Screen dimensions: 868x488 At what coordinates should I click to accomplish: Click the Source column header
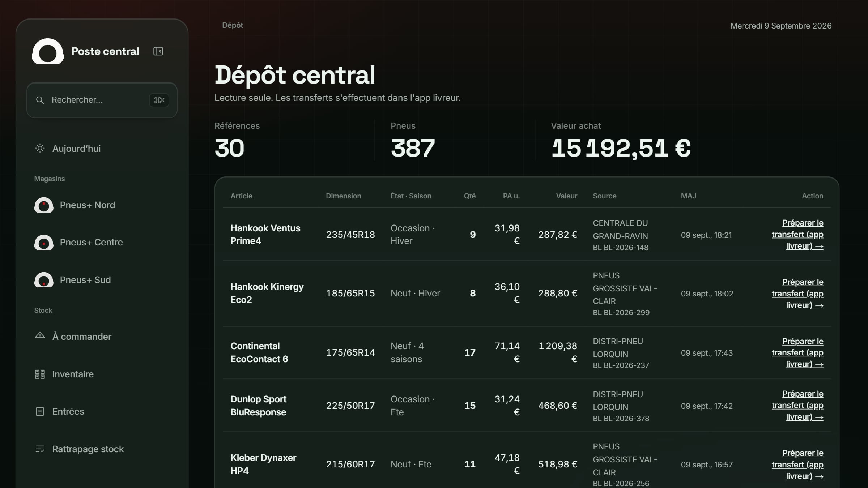pyautogui.click(x=605, y=196)
